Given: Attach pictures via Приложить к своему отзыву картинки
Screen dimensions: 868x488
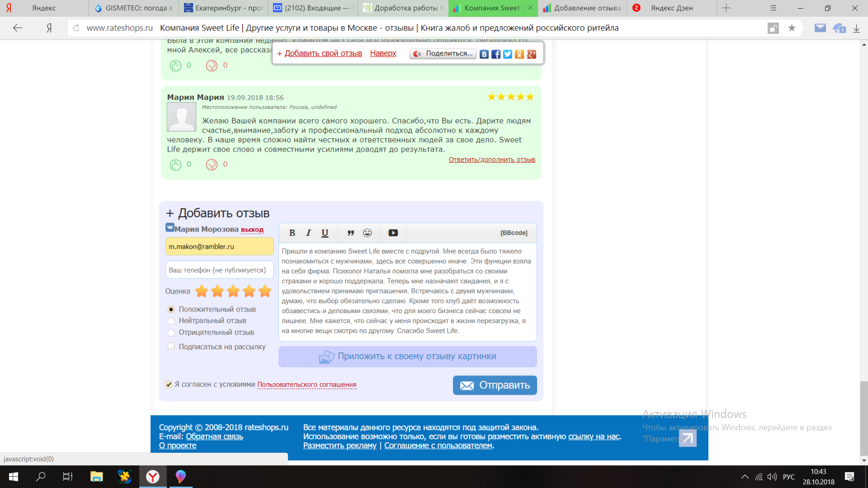Looking at the screenshot, I should [x=407, y=356].
